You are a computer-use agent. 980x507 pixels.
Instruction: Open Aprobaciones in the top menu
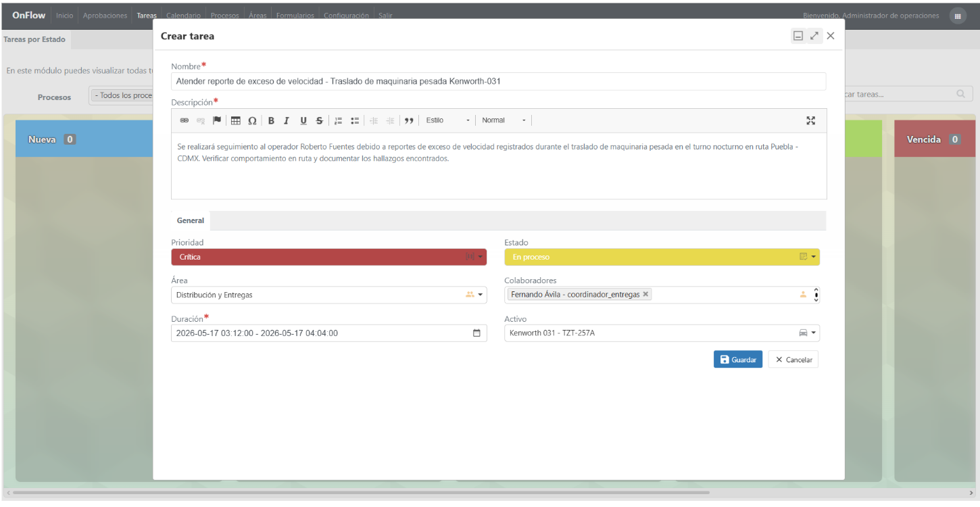click(105, 15)
